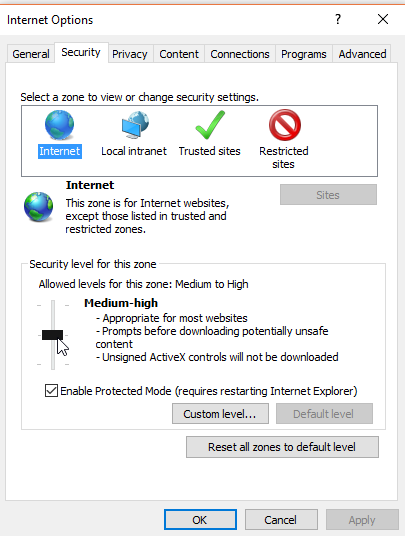405x536 pixels.
Task: Select the Internet zone globe icon
Action: click(x=59, y=125)
